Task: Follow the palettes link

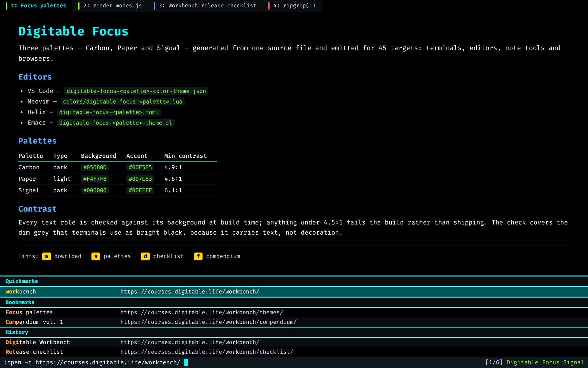Action: [117, 256]
